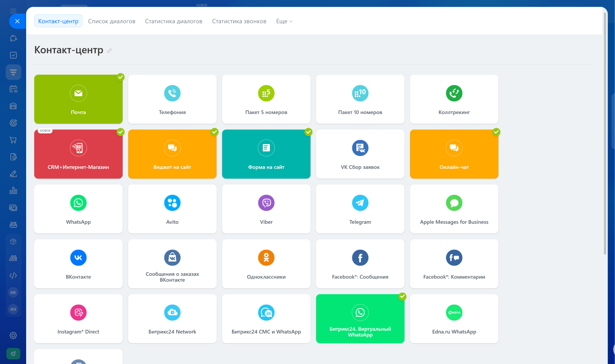Click the ИЭ avatar in sidebar
615x364 pixels.
tap(13, 309)
